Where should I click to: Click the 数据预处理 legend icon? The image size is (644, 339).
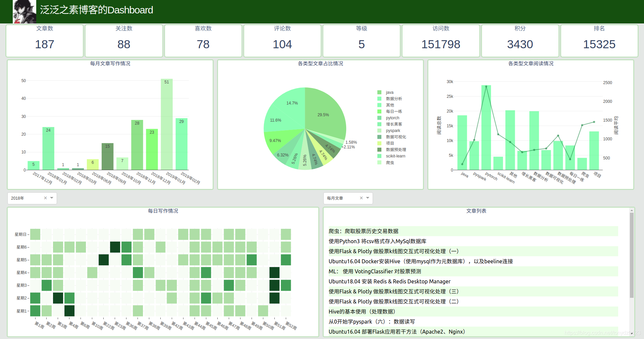coord(380,149)
